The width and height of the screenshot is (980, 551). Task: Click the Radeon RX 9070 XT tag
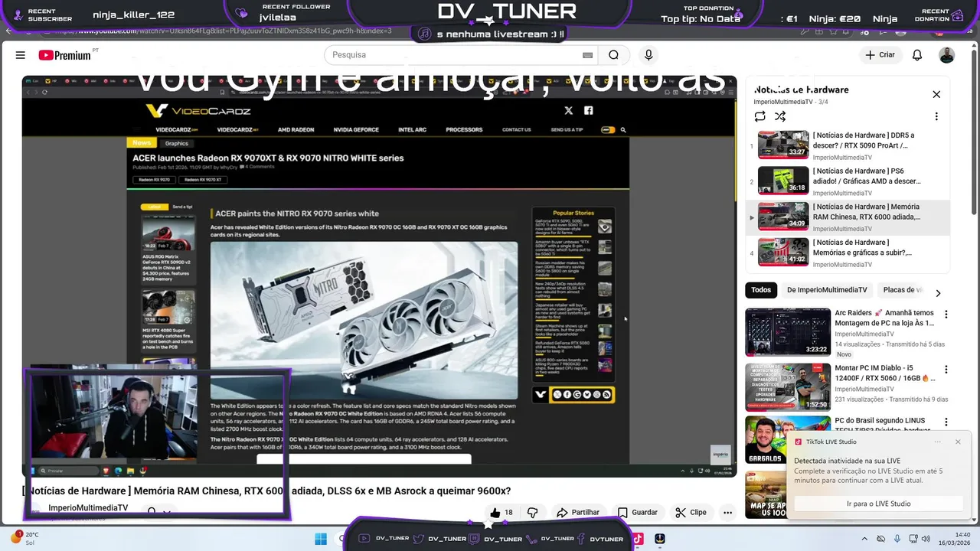(x=203, y=180)
